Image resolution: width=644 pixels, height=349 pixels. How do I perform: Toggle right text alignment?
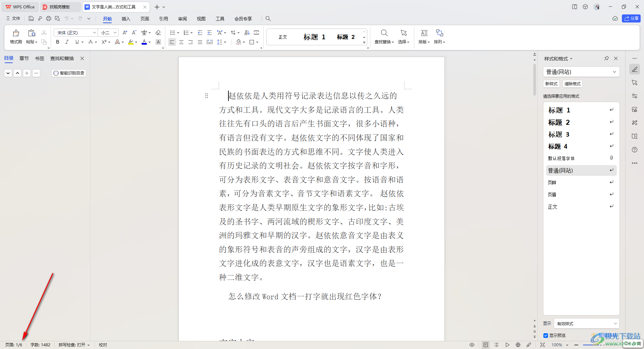click(191, 42)
